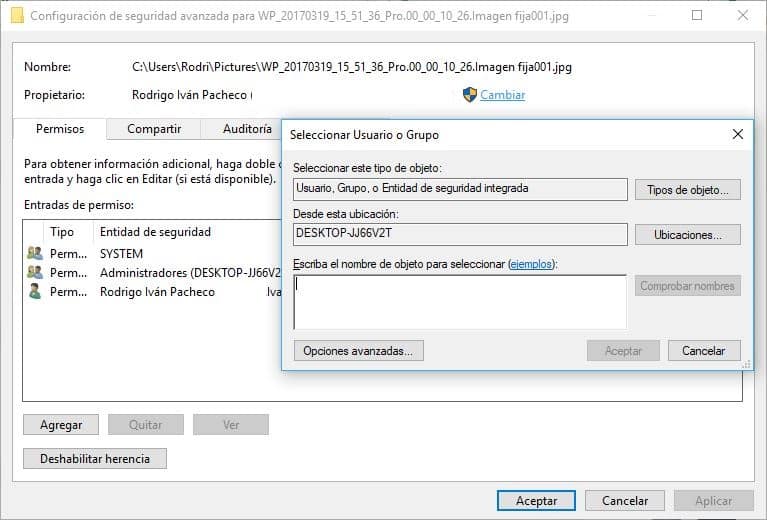Screen dimensions: 767x520
Task: Focus the object name text box
Action: pos(460,302)
